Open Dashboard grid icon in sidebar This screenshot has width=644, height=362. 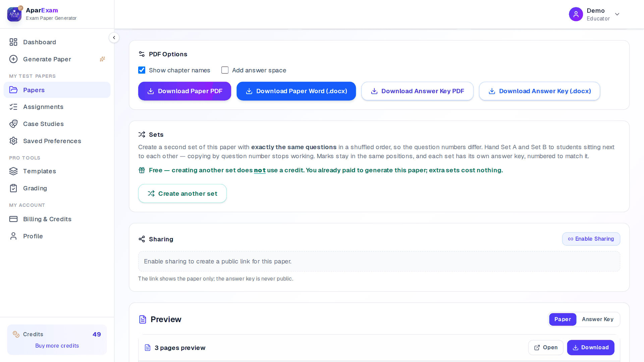[13, 42]
